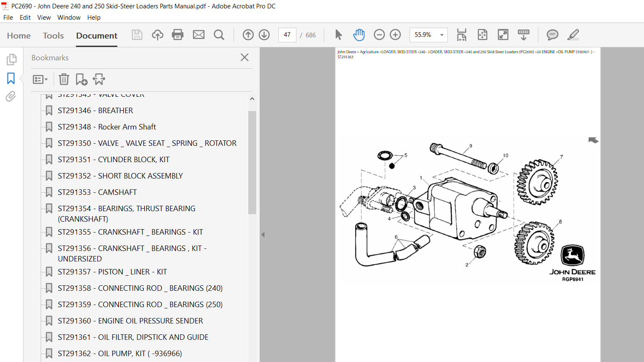This screenshot has width=644, height=362.
Task: Open bookmark ST291350 - VALVE _ VALVE SEAT
Action: point(147,143)
